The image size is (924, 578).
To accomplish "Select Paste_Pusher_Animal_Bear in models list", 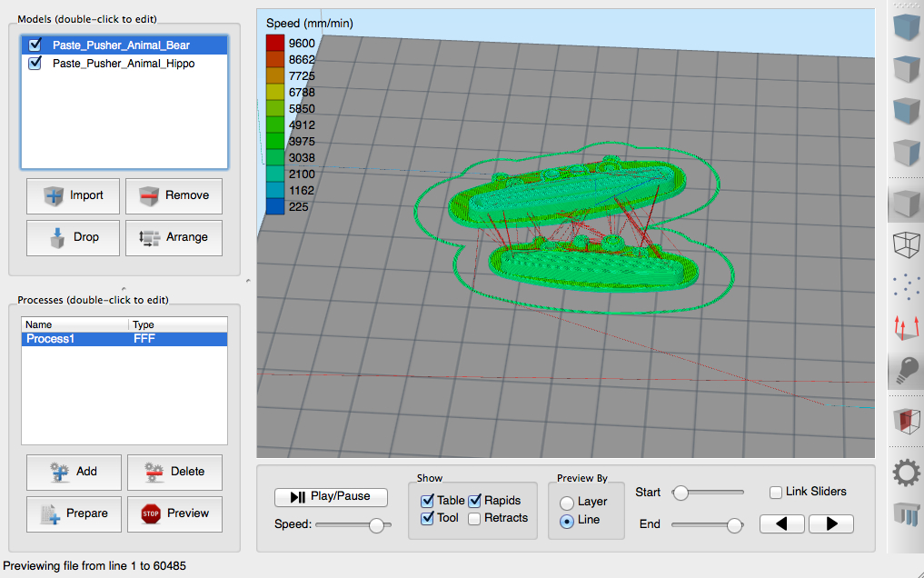I will click(124, 45).
